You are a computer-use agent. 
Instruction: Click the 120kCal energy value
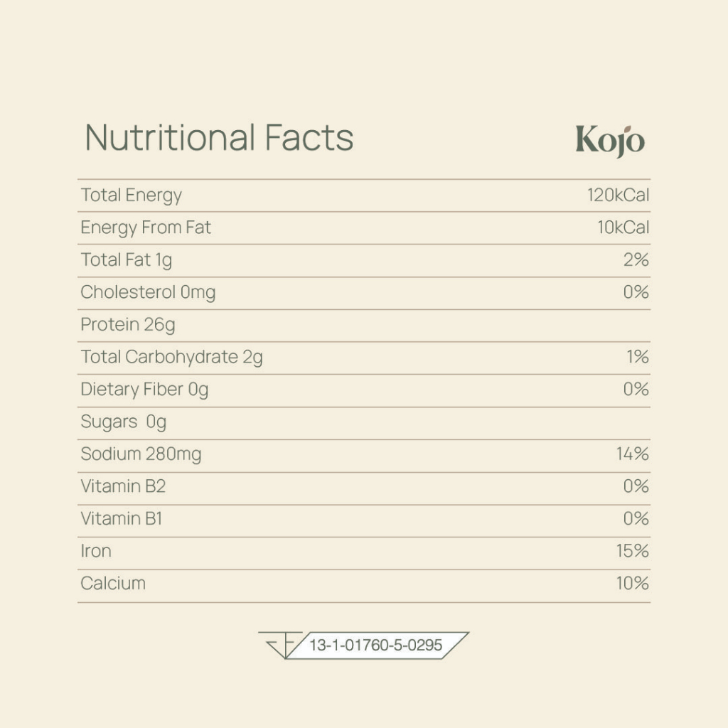[618, 195]
